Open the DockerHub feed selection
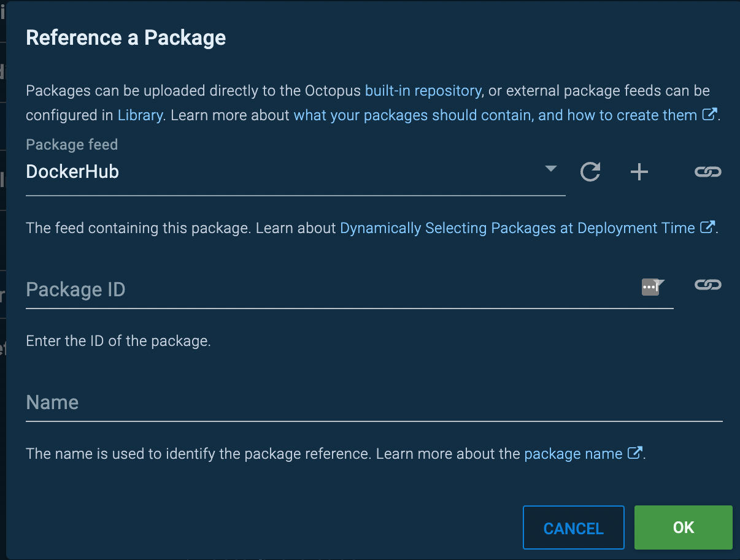 click(296, 172)
